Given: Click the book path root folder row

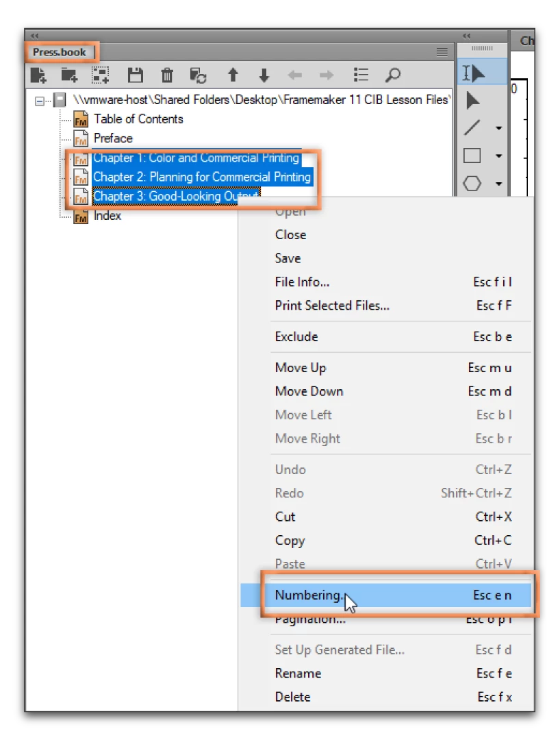Looking at the screenshot, I should (x=261, y=99).
